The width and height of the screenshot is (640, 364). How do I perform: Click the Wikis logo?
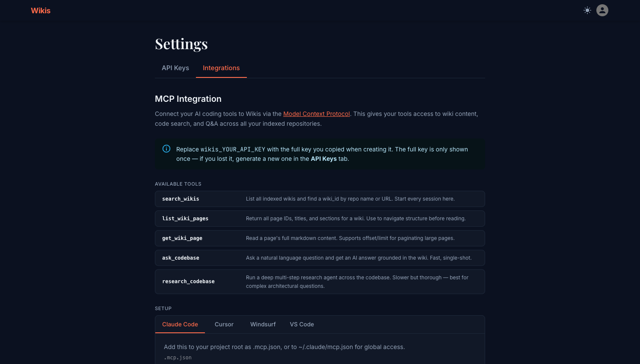coord(41,11)
